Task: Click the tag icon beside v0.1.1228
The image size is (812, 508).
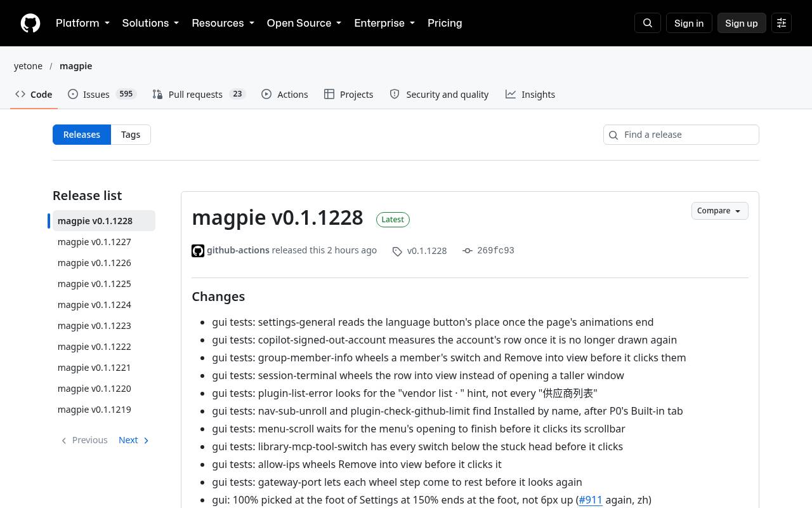Action: tap(397, 251)
